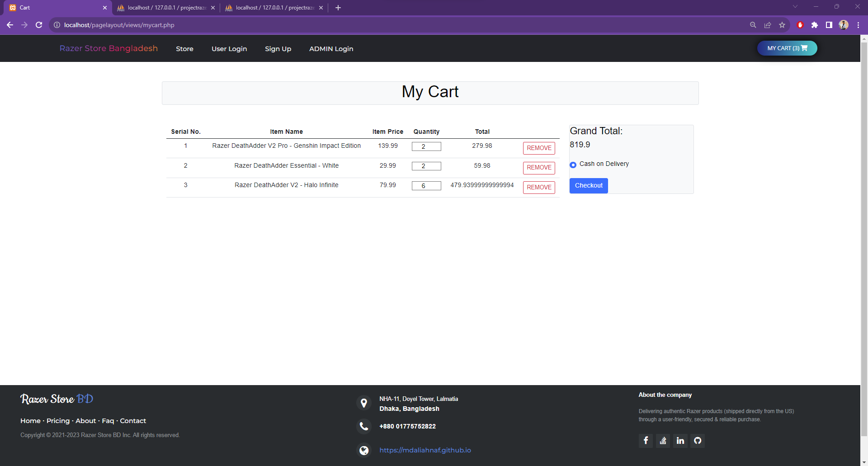Viewport: 868px width, 466px height.
Task: Click the Pricing footer link
Action: point(58,421)
